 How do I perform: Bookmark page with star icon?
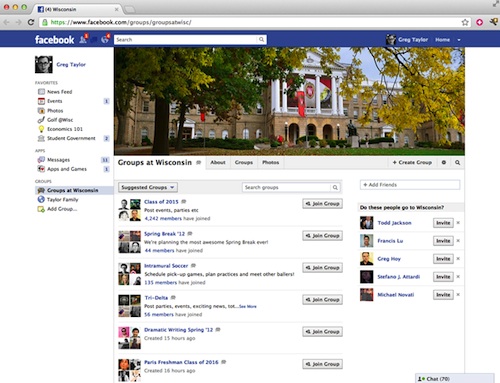465,22
